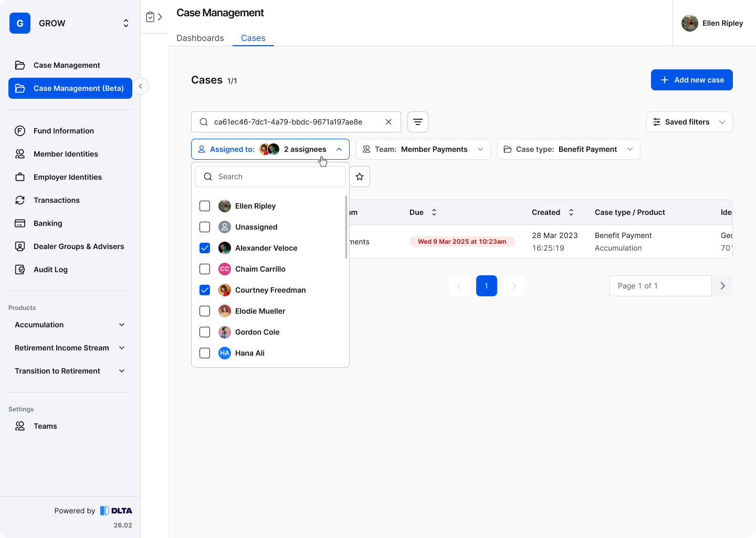The height and width of the screenshot is (538, 756).
Task: Uncheck Alexander Veloce assignee
Action: (205, 248)
